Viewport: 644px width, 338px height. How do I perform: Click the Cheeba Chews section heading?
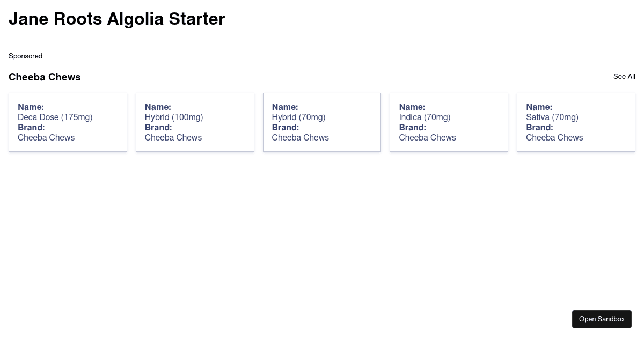tap(45, 77)
